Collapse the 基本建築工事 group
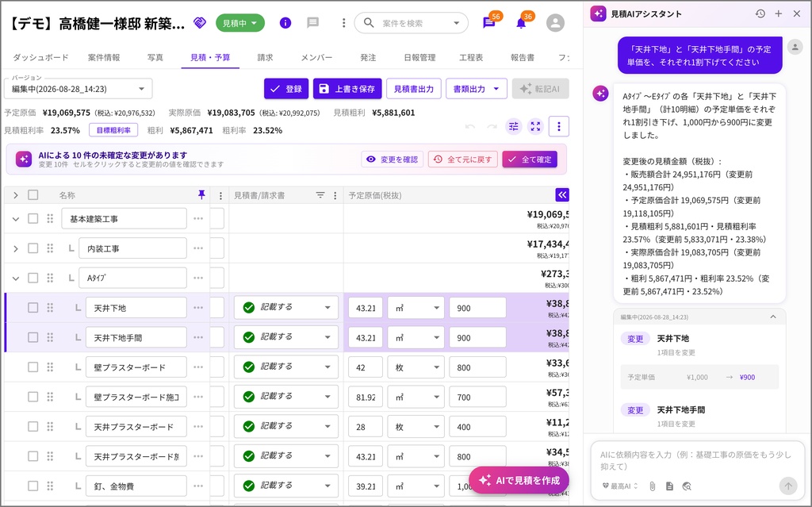The height and width of the screenshot is (507, 812). pyautogui.click(x=16, y=219)
